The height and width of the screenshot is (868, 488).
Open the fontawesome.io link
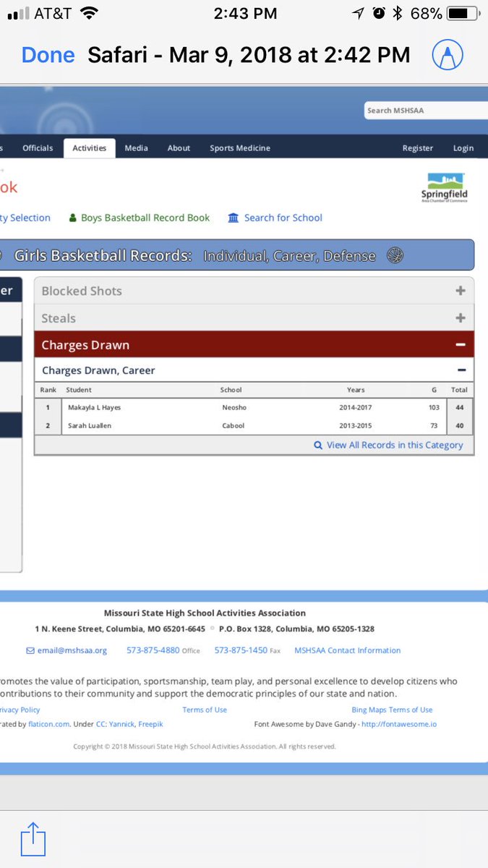click(399, 723)
